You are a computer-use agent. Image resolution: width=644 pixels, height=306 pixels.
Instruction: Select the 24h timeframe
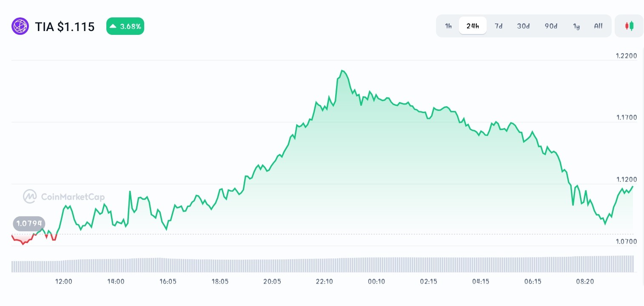(473, 25)
